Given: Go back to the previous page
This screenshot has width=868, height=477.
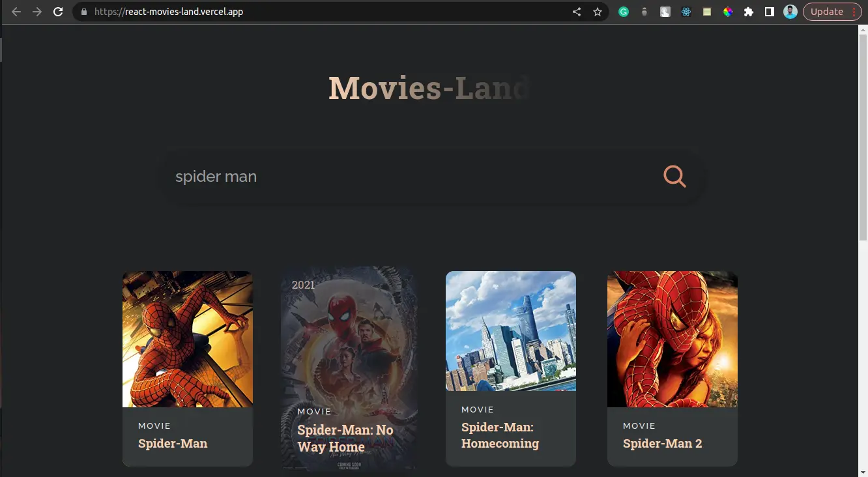Looking at the screenshot, I should tap(16, 12).
